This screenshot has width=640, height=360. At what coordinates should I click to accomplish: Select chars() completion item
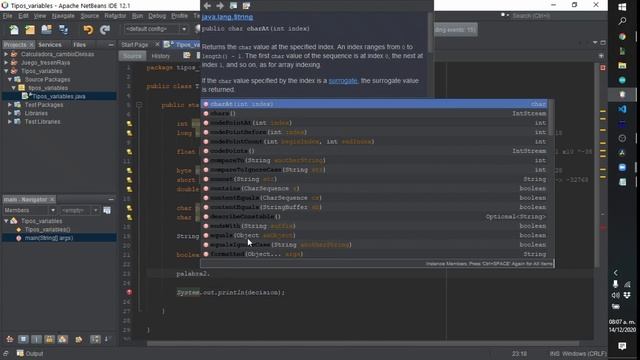(x=375, y=113)
